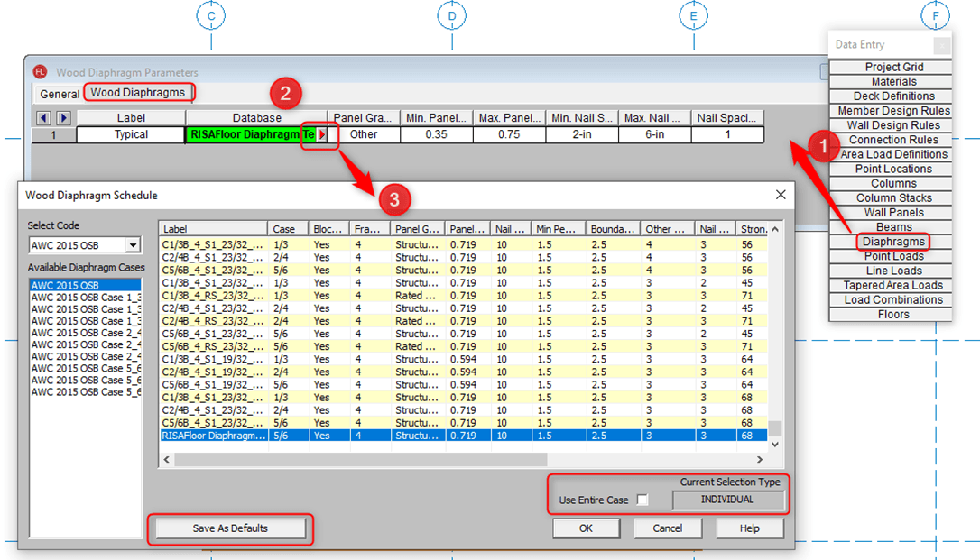980x560 pixels.
Task: Open Diaphragms in the Data Entry panel
Action: [x=892, y=242]
